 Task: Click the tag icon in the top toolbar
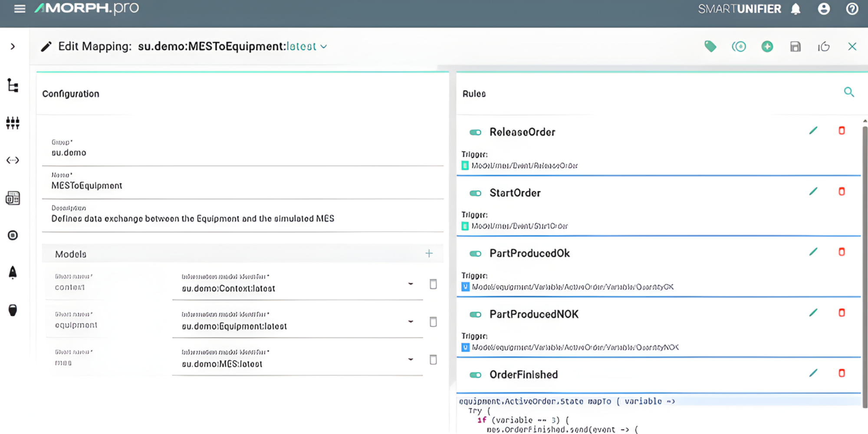[711, 46]
